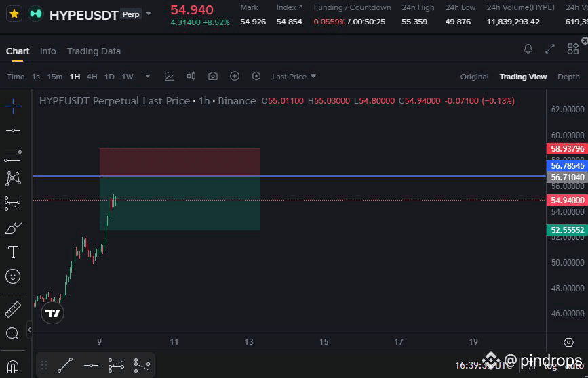Toggle the favorite star for HYPEUSDT
Screen dimensions: 588x378
tap(14, 14)
